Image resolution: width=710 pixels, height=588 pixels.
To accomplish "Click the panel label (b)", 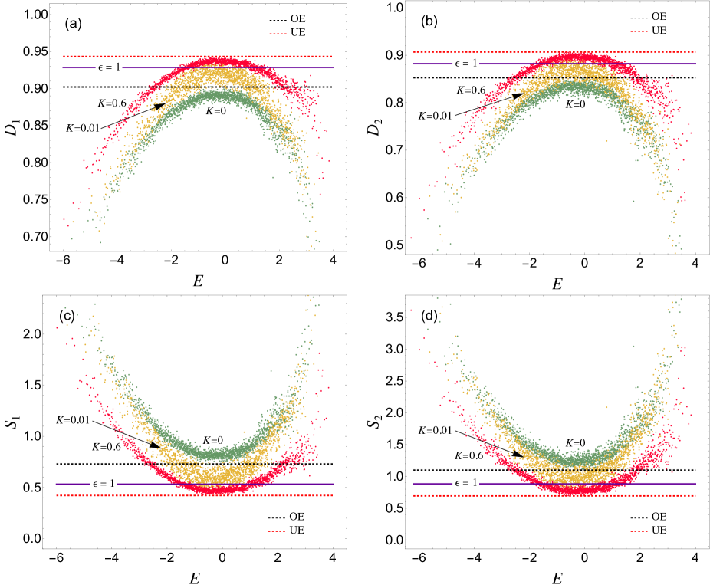I will tap(429, 21).
